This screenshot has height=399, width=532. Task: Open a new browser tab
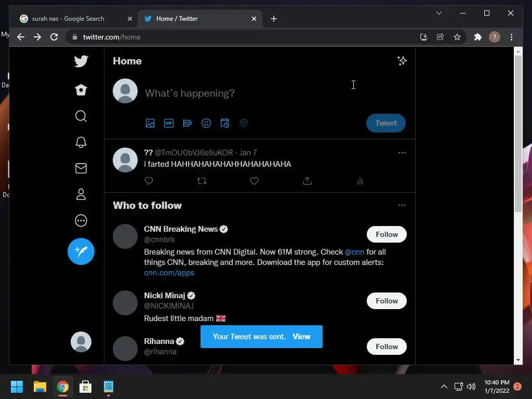pyautogui.click(x=274, y=19)
